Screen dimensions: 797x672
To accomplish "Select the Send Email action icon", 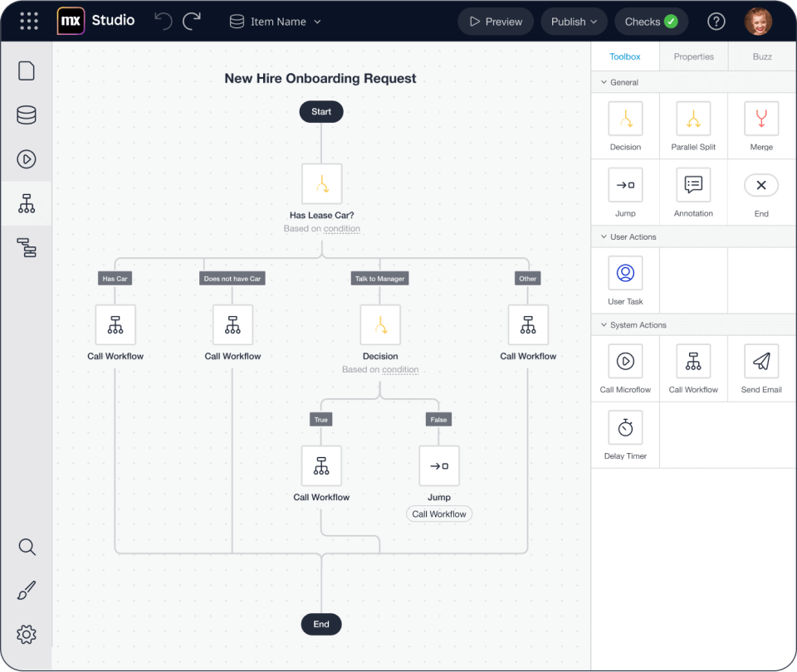I will [x=761, y=362].
